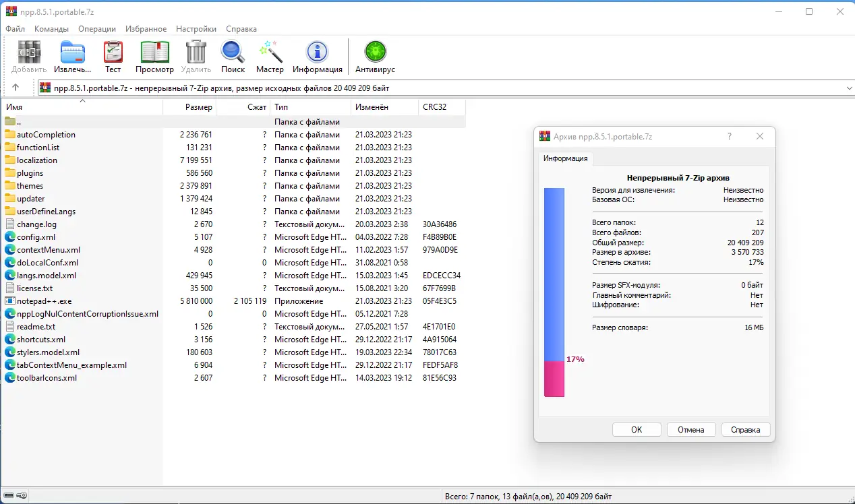The height and width of the screenshot is (504, 855).
Task: Launch the Мастер wizard wand icon
Action: tap(270, 53)
